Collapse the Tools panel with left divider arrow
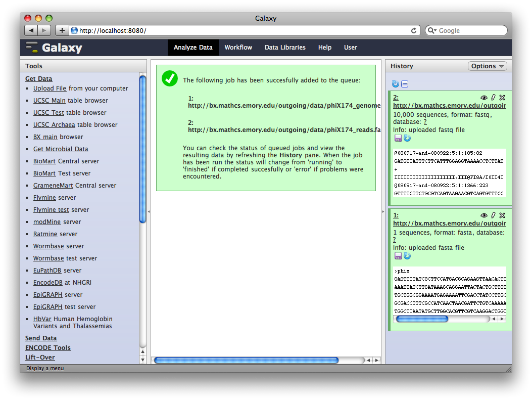This screenshot has width=532, height=400. tap(149, 211)
